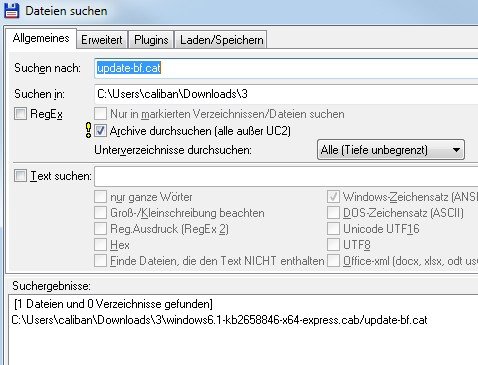
Task: Toggle the UTF8 checkbox
Action: pos(333,245)
